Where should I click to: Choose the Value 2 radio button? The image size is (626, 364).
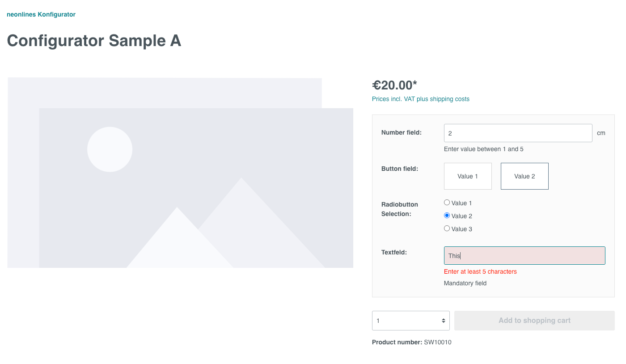(x=447, y=216)
